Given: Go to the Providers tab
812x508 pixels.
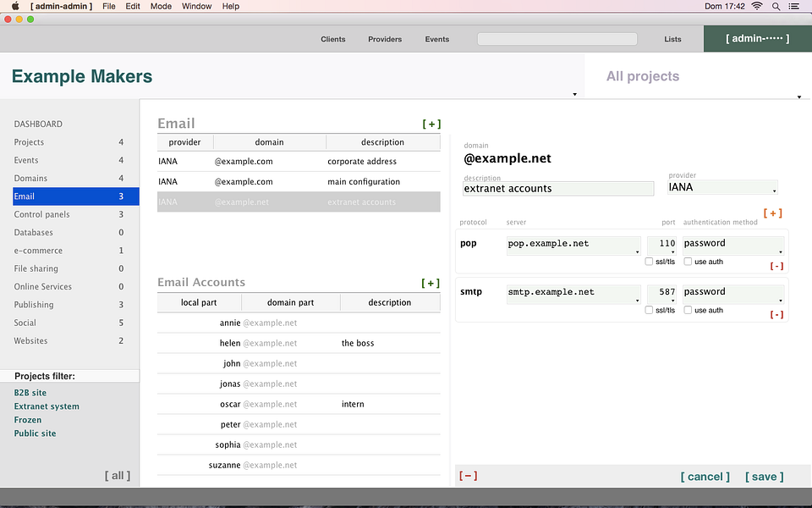Looking at the screenshot, I should (x=385, y=40).
